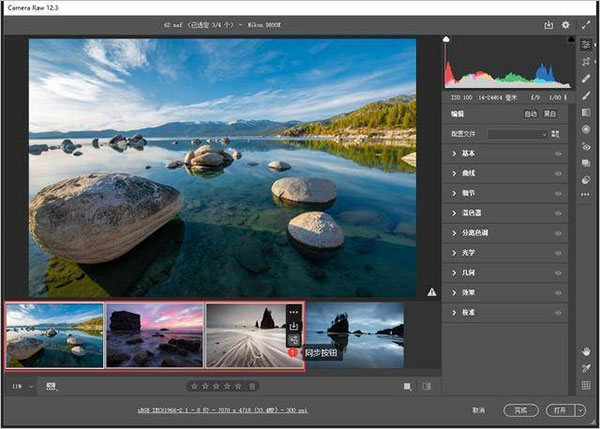Toggle shadow clipping warning on histogram
The image size is (600, 429).
click(446, 39)
